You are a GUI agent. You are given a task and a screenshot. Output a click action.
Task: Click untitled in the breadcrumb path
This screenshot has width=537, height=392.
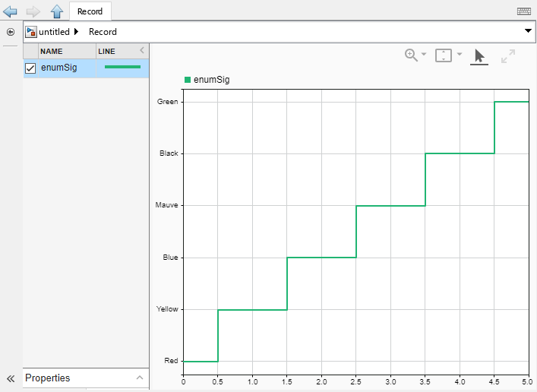pyautogui.click(x=54, y=32)
